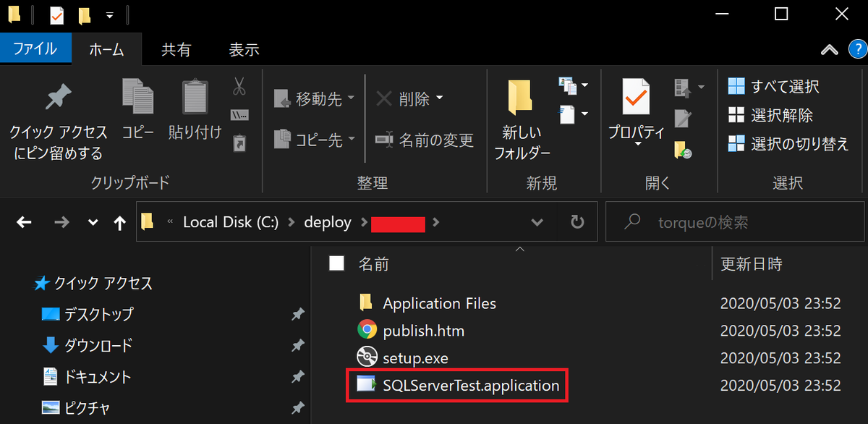This screenshot has height=424, width=868.
Task: Expand the コピー先 dropdown
Action: (x=315, y=140)
